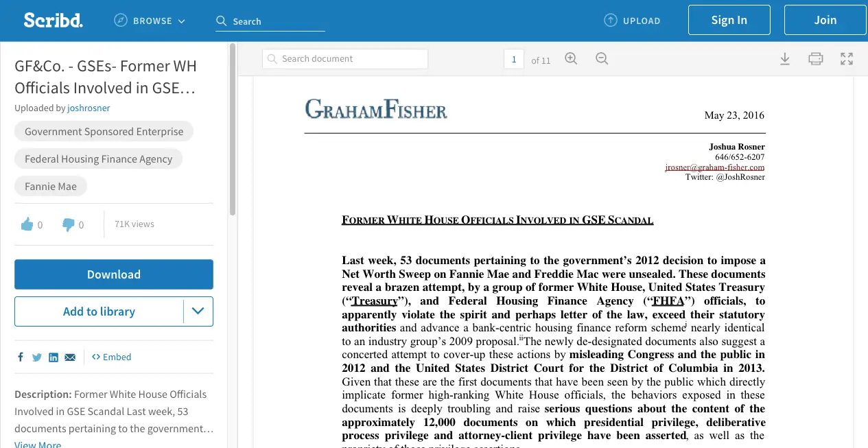Click the May 23, 2016 date
Screen dimensions: 868x448
pyautogui.click(x=734, y=115)
